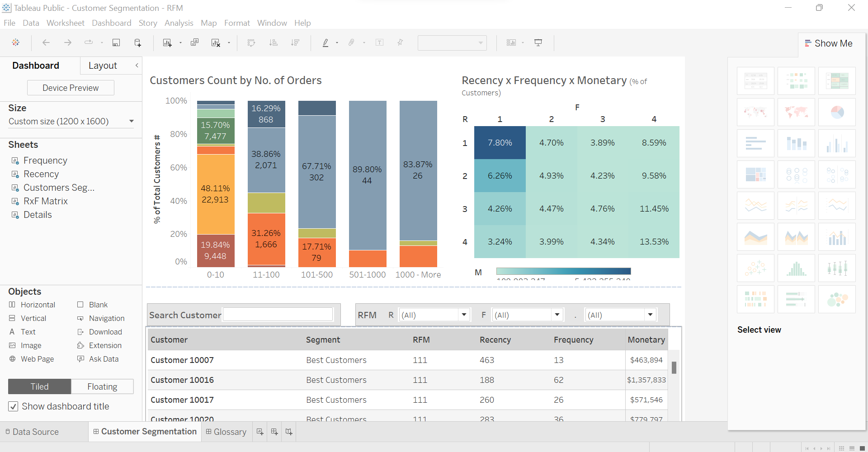Click the New Story icon near sheet tabs
The height and width of the screenshot is (452, 868).
(289, 432)
